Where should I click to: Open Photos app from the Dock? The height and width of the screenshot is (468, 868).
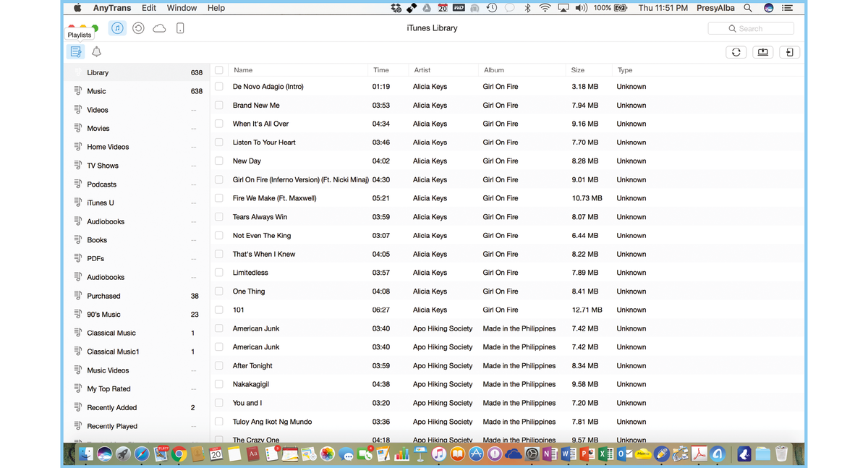coord(328,454)
